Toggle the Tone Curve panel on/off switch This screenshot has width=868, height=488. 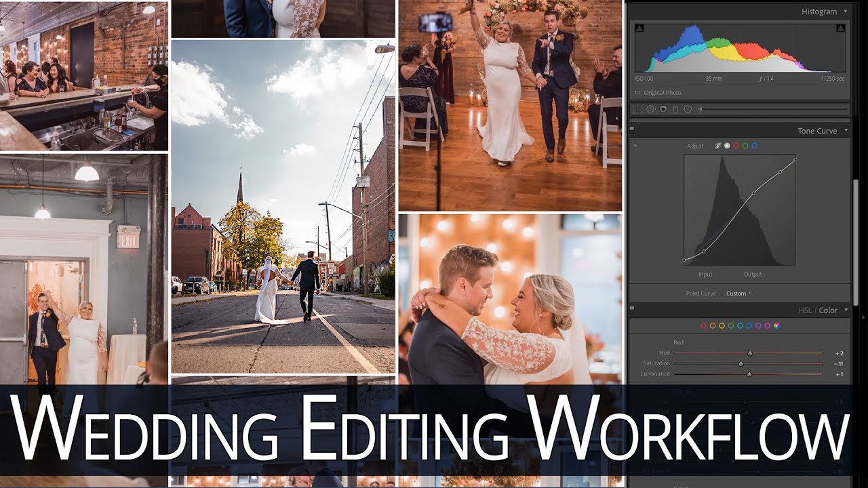point(632,130)
